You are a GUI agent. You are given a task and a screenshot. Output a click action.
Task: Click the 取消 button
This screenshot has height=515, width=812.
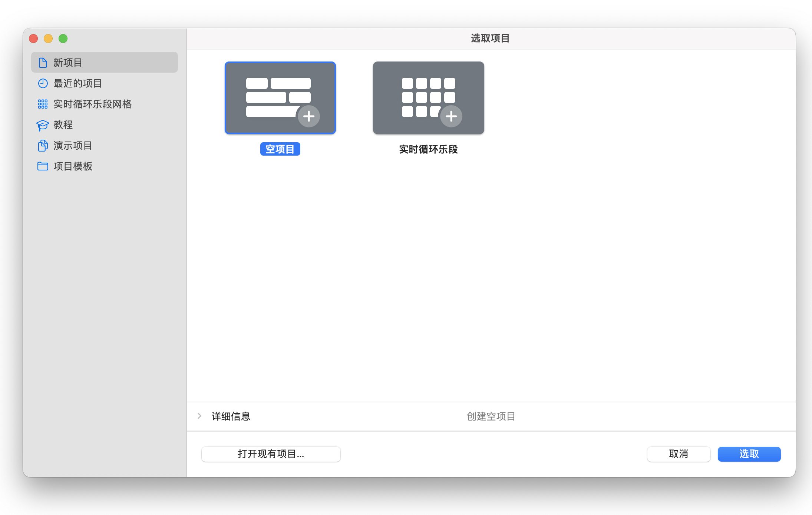[679, 454]
